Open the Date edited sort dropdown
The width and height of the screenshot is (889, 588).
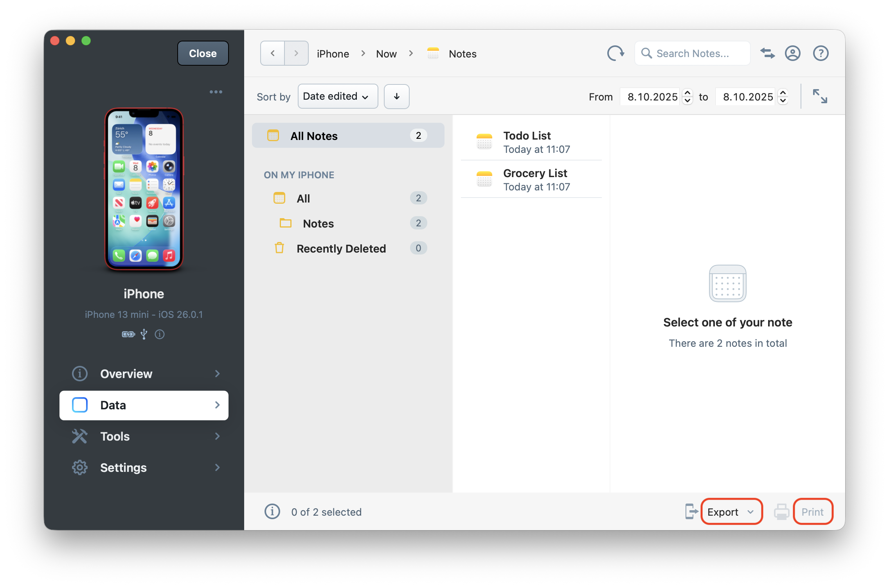(337, 97)
